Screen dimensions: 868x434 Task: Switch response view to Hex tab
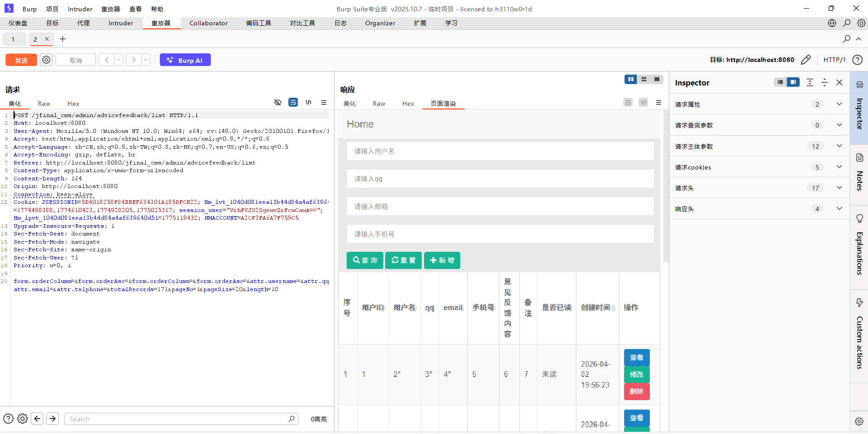408,104
